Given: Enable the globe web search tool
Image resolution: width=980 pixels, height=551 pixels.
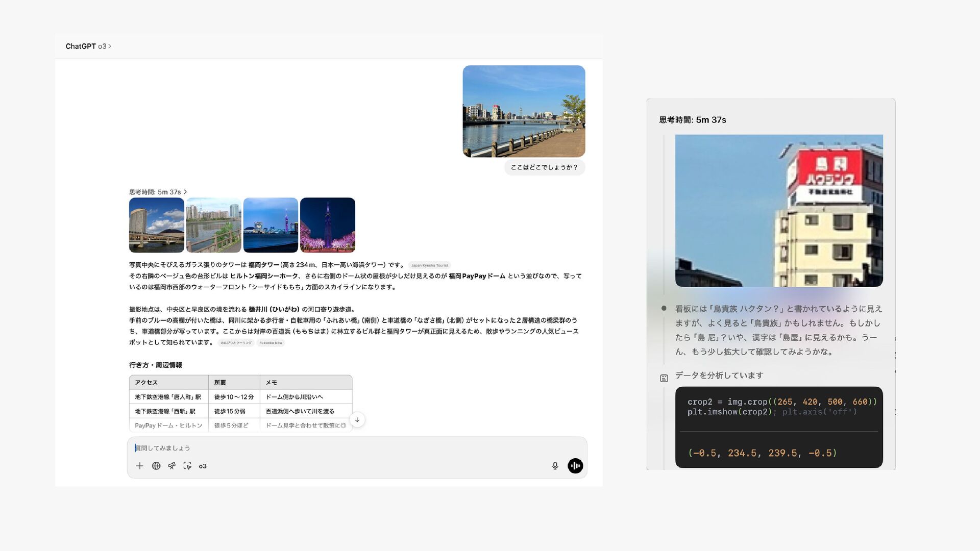Looking at the screenshot, I should pyautogui.click(x=156, y=466).
